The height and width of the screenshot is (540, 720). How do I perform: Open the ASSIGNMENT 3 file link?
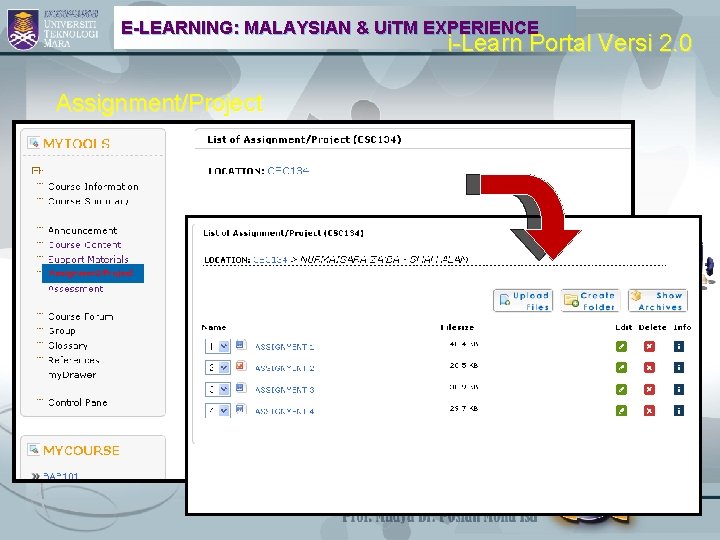(x=284, y=390)
